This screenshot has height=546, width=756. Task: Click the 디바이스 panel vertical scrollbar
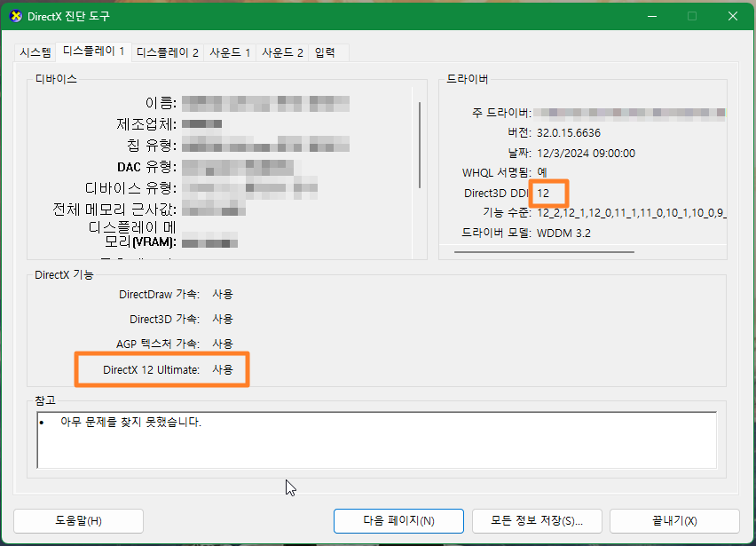[420, 144]
